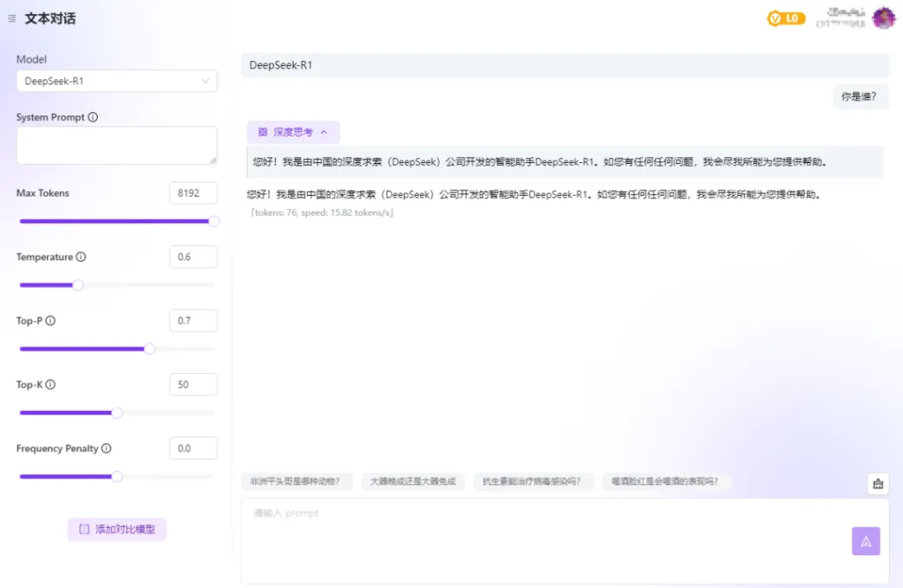The image size is (903, 588).
Task: Open the DeepSeek-R1 model dropdown
Action: pyautogui.click(x=116, y=81)
